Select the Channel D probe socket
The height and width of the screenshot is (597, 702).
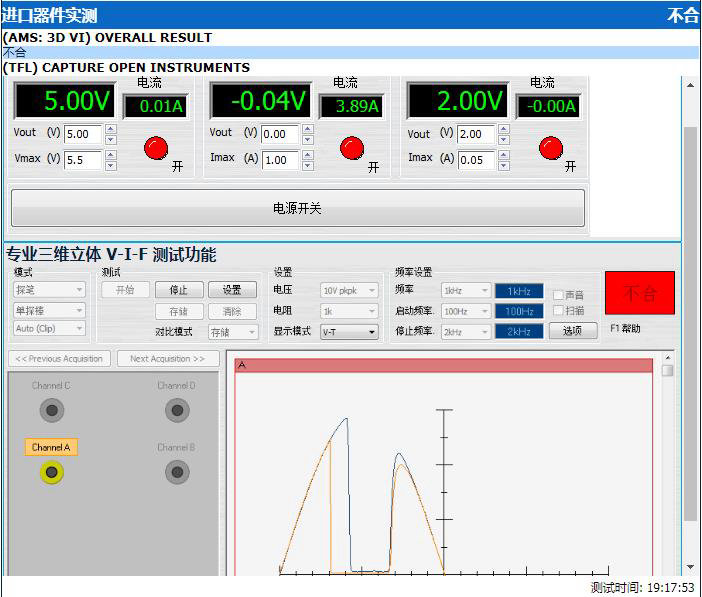(177, 410)
